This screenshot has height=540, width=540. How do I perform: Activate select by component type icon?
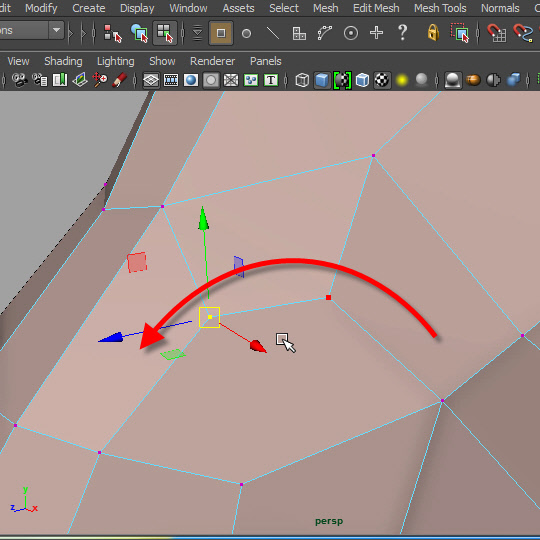pyautogui.click(x=165, y=33)
